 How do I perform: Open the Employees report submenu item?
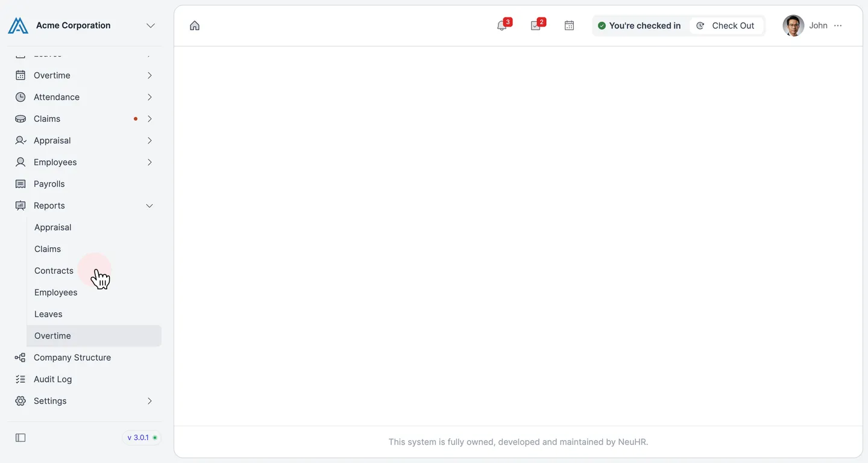[x=94, y=292]
